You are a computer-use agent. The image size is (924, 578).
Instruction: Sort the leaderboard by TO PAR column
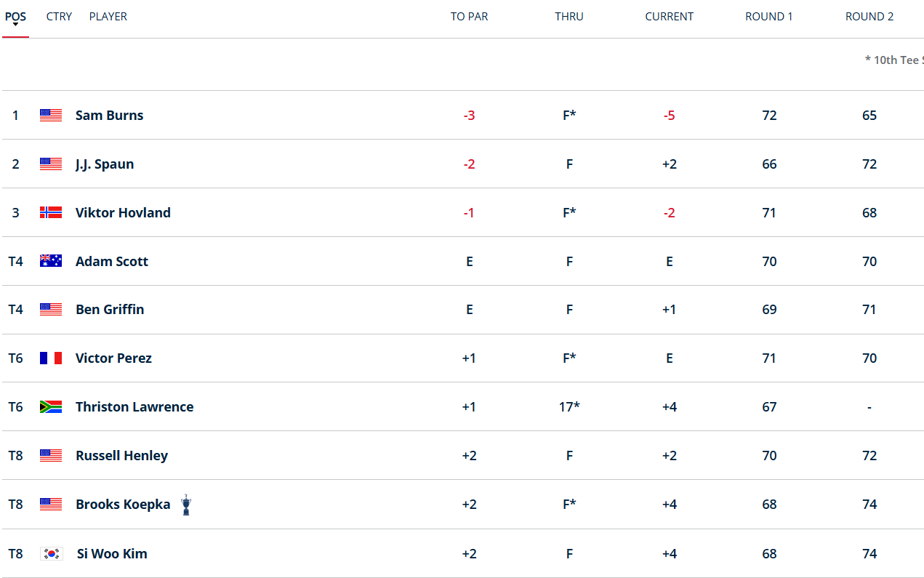pyautogui.click(x=469, y=16)
